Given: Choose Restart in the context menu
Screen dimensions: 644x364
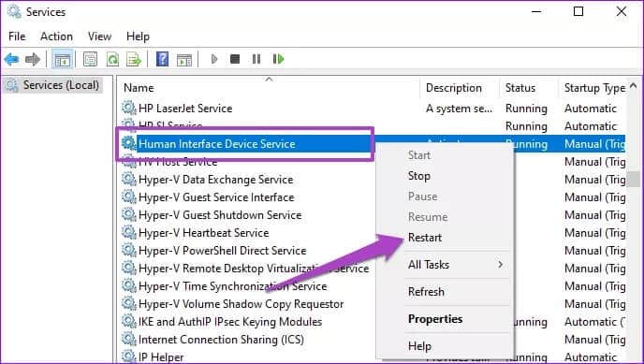Looking at the screenshot, I should pyautogui.click(x=425, y=238).
